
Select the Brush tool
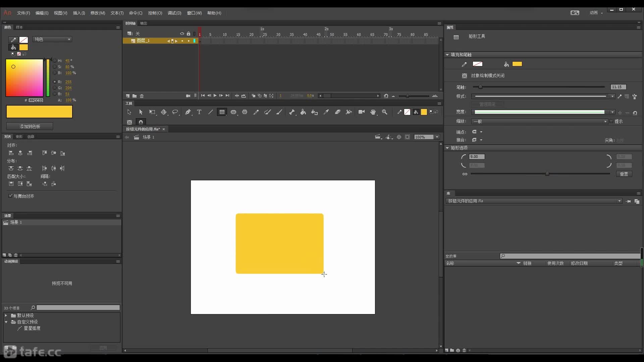pyautogui.click(x=279, y=112)
